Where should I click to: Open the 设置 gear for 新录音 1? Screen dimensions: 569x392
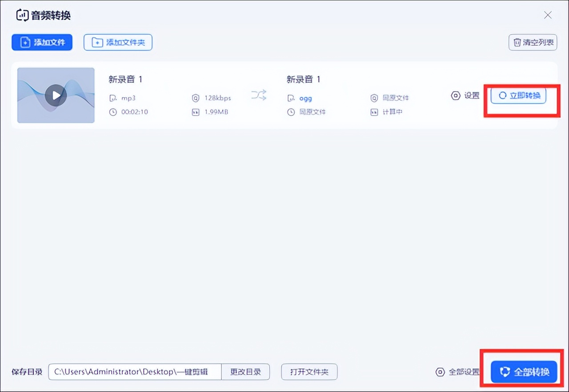456,96
